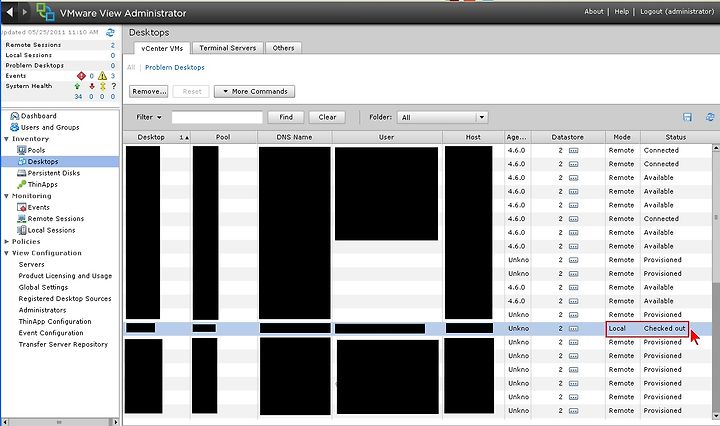Click the Find button
The height and width of the screenshot is (426, 720).
286,117
